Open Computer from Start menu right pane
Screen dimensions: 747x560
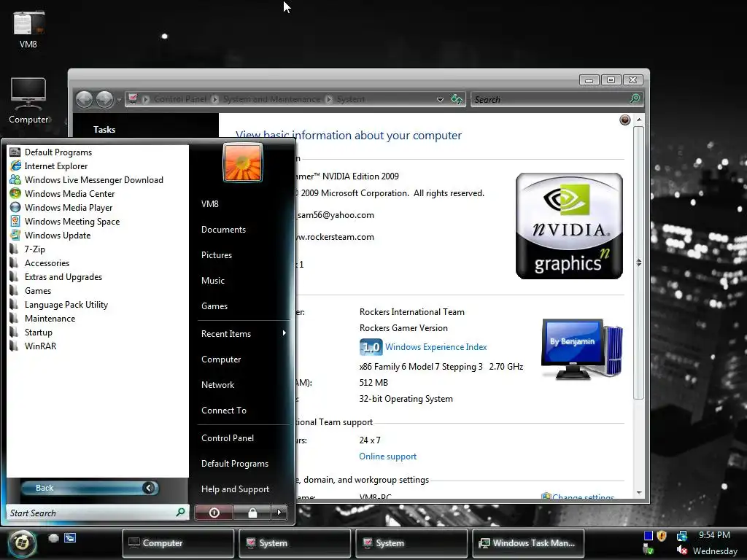pos(221,359)
